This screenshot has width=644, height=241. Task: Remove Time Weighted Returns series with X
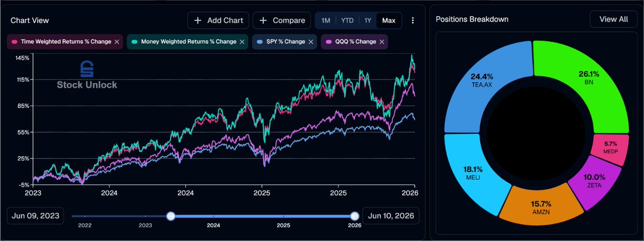click(x=117, y=41)
